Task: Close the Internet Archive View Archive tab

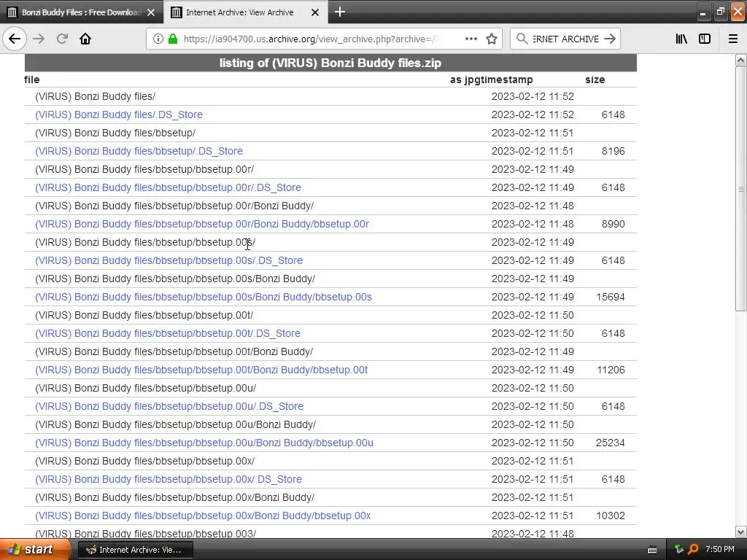Action: tap(315, 12)
